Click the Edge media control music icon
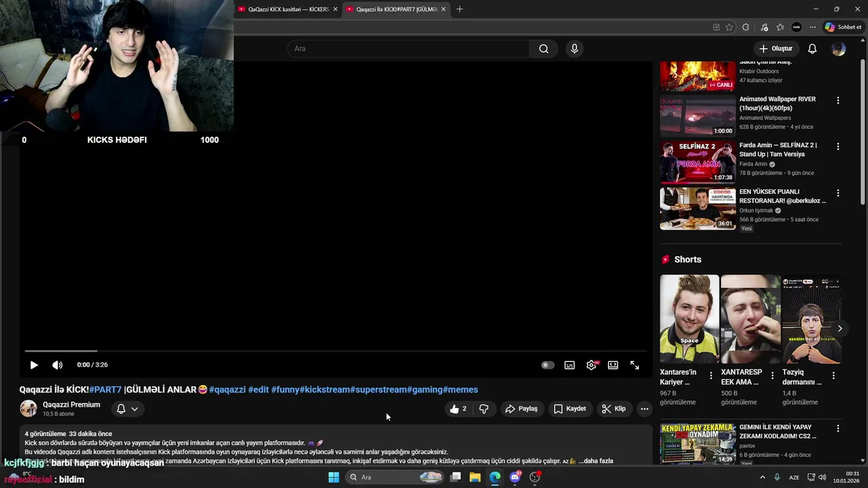This screenshot has height=488, width=868. [764, 27]
